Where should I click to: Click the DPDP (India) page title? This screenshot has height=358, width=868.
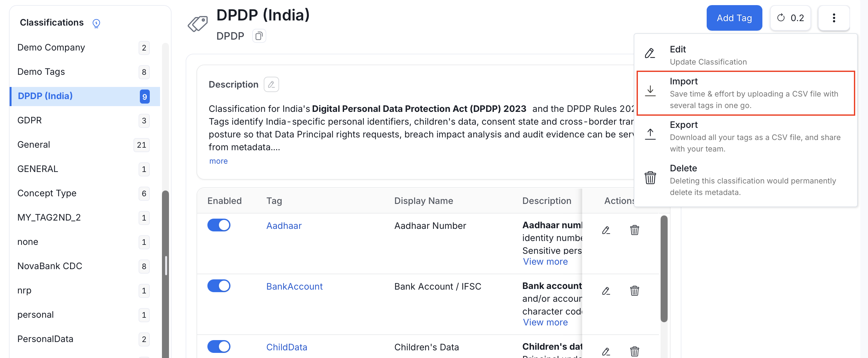coord(263,15)
